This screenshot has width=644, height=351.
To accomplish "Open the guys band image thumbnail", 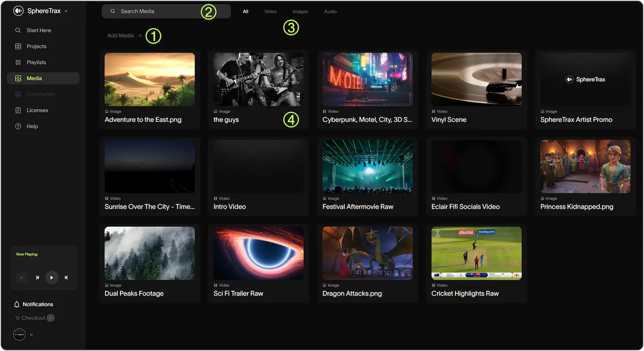I will (258, 79).
